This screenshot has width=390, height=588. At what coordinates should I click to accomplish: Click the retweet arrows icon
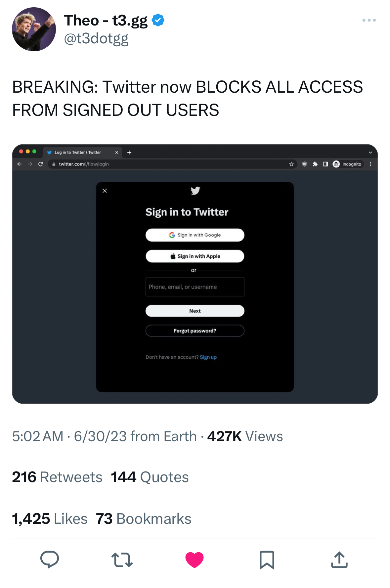[122, 560]
